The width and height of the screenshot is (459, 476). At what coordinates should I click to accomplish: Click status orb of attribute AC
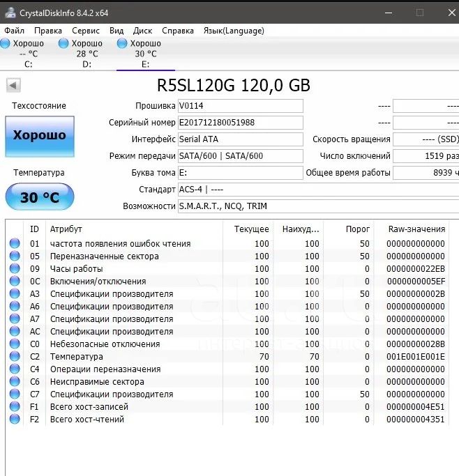click(15, 331)
